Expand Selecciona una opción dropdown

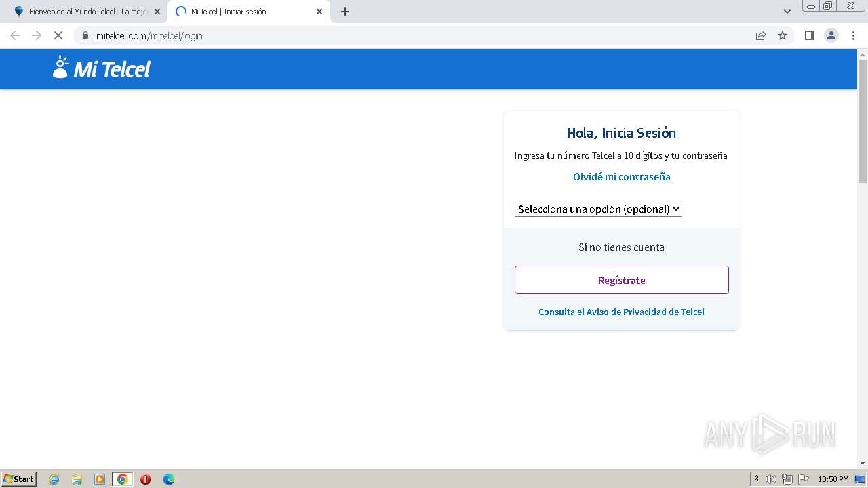tap(598, 209)
